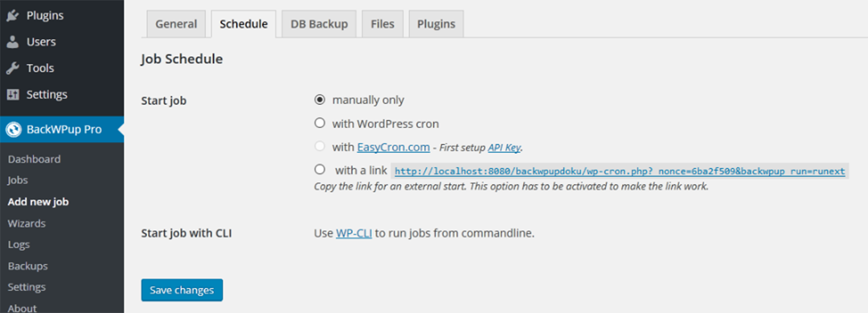Open Dashboard in BackWPup submenu

pos(34,159)
